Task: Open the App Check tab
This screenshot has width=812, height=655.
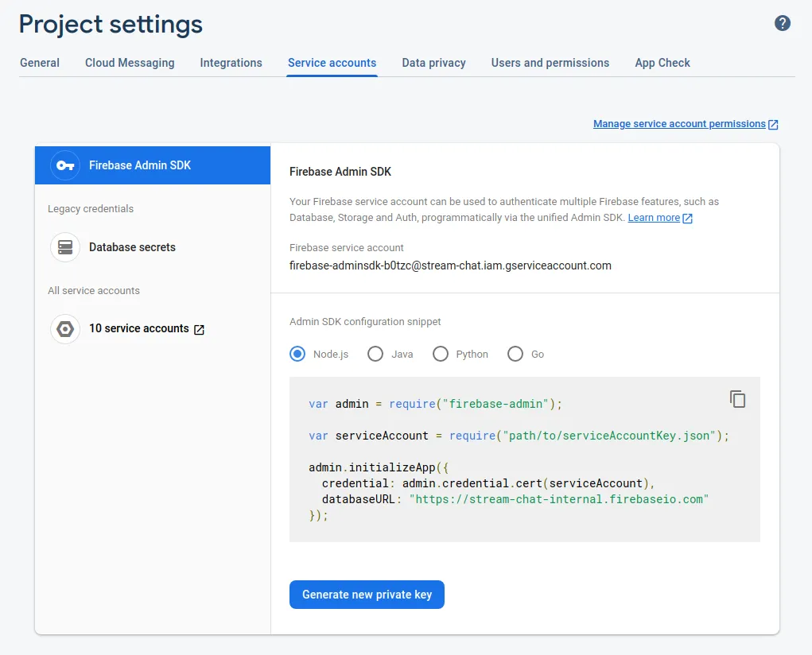Action: click(662, 62)
